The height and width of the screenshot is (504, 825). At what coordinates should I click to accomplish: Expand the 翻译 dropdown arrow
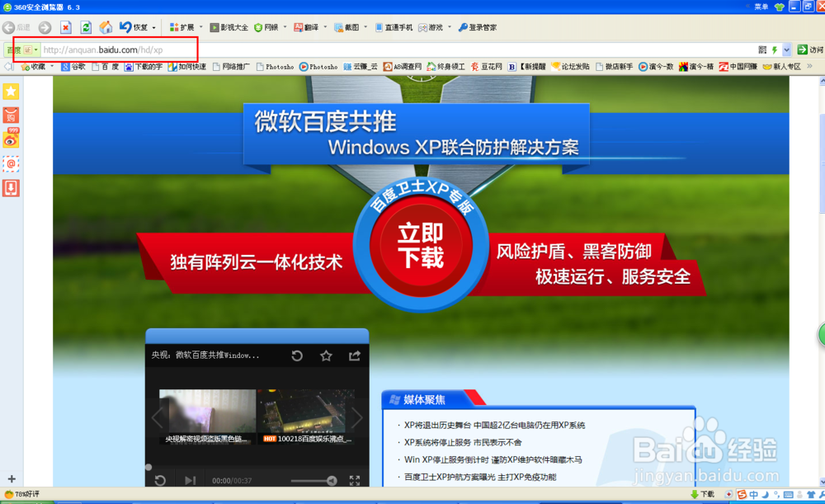[325, 27]
